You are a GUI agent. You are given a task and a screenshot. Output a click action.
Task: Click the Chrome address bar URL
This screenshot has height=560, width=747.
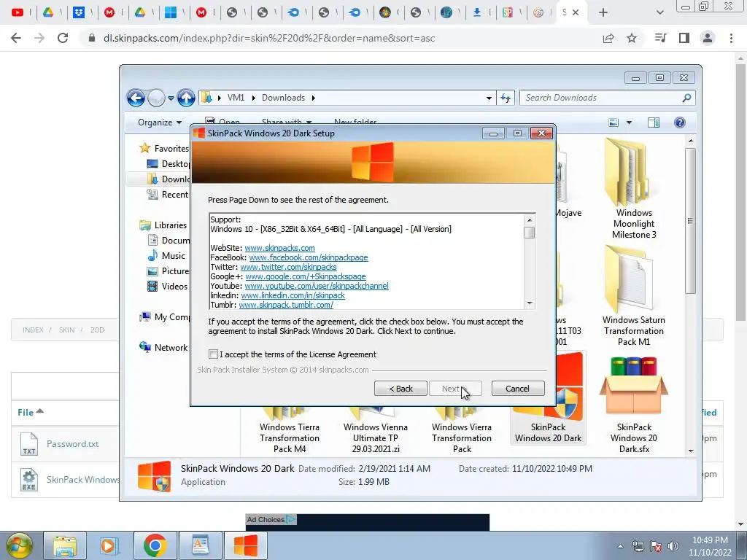point(269,38)
